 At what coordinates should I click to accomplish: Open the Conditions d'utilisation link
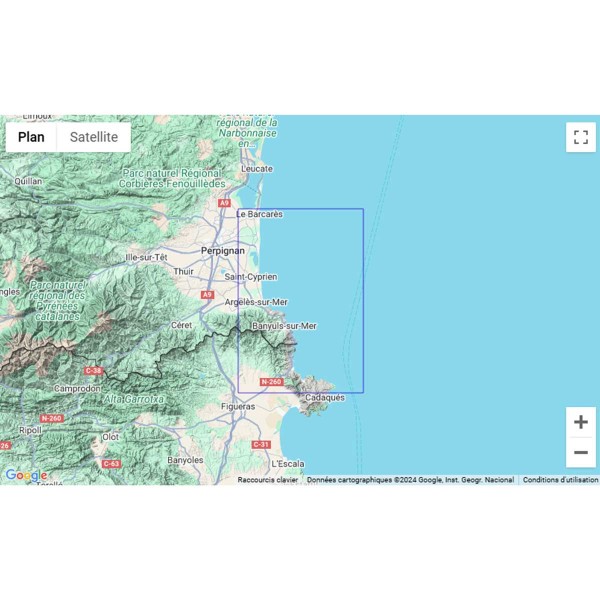(x=560, y=480)
